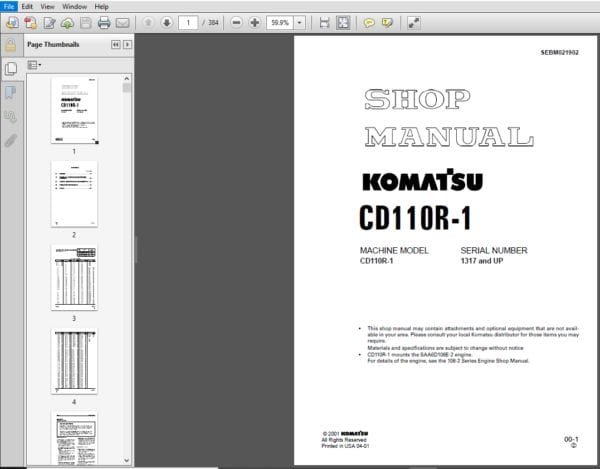Viewport: 600px width, 469px height.
Task: Select page 4 thumbnail
Action: pyautogui.click(x=74, y=361)
